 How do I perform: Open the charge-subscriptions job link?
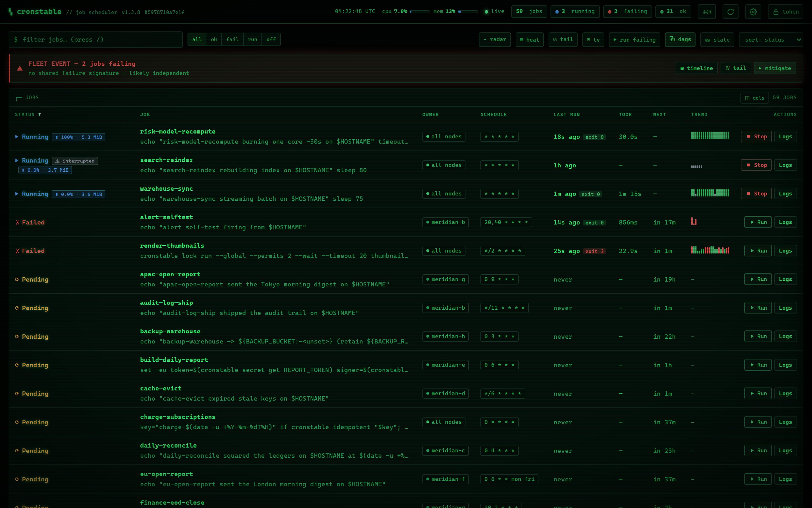coord(178,417)
